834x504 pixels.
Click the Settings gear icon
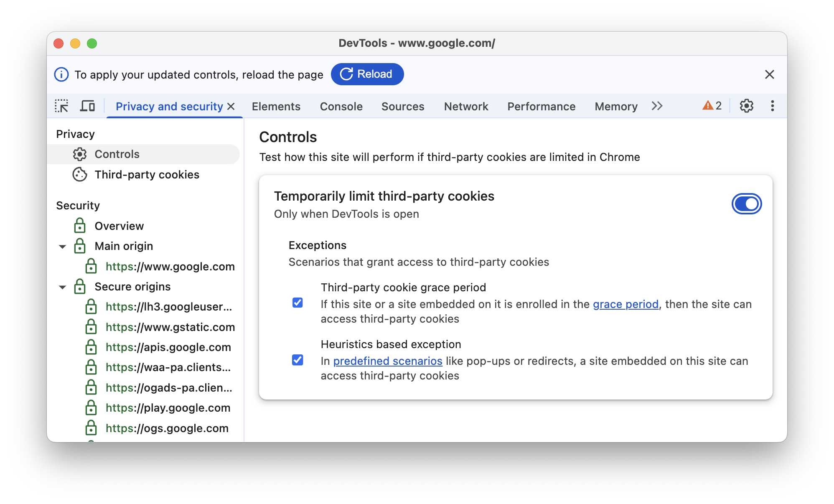click(746, 106)
